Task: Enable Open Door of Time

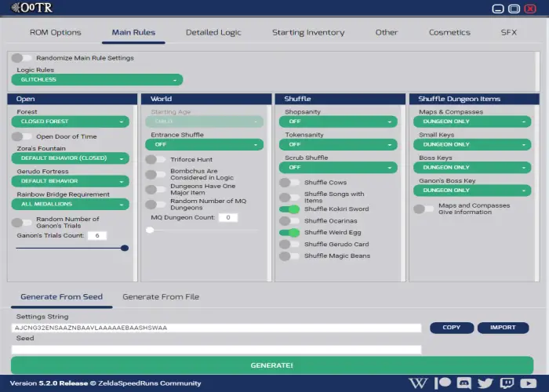Action: (x=22, y=136)
